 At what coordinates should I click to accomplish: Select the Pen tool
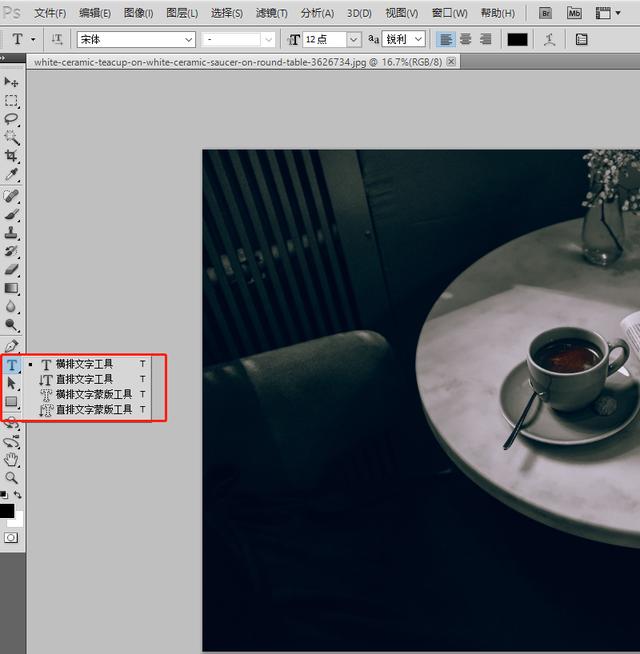tap(11, 346)
